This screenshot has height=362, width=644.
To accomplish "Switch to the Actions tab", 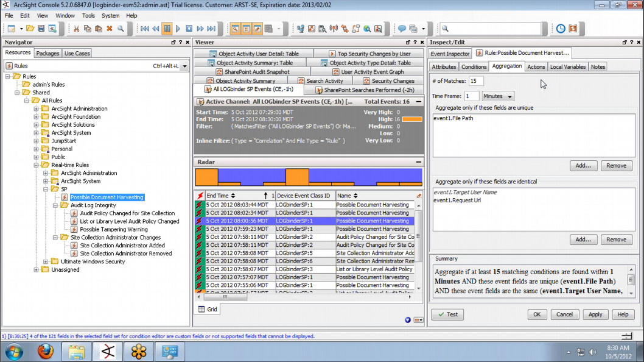I will pyautogui.click(x=536, y=66).
